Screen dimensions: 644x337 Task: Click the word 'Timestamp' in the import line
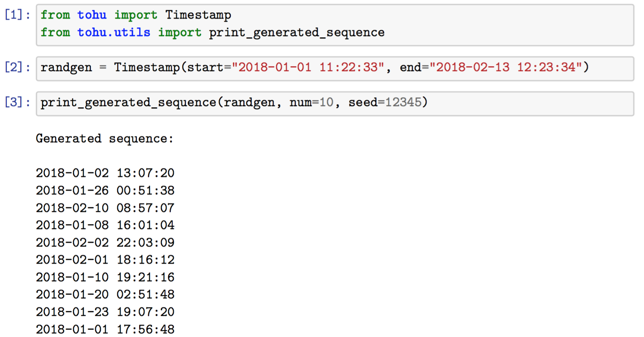coord(198,15)
